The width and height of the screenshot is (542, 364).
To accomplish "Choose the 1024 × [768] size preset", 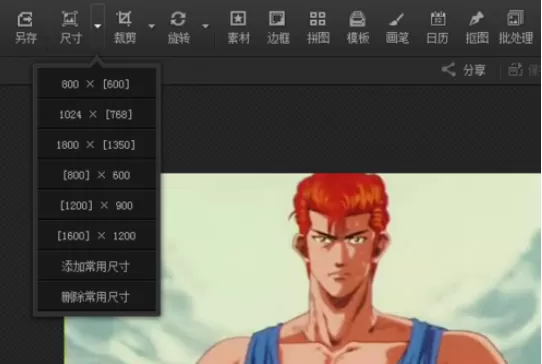I will (96, 114).
